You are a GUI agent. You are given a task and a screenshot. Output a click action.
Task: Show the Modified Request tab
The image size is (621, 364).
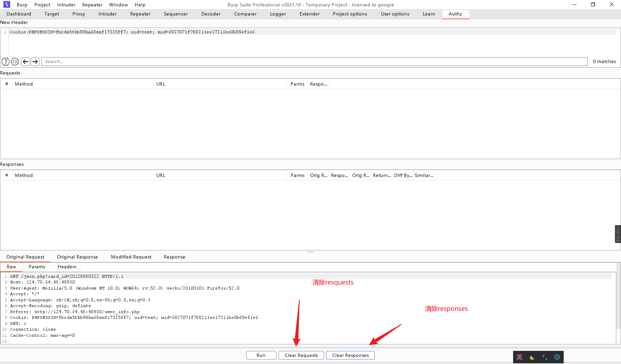coord(131,257)
